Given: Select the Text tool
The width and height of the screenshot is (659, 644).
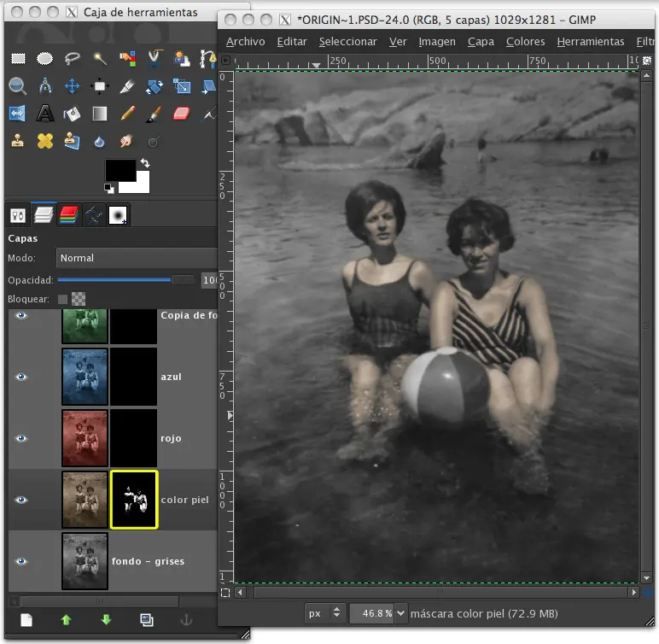Looking at the screenshot, I should 45,114.
